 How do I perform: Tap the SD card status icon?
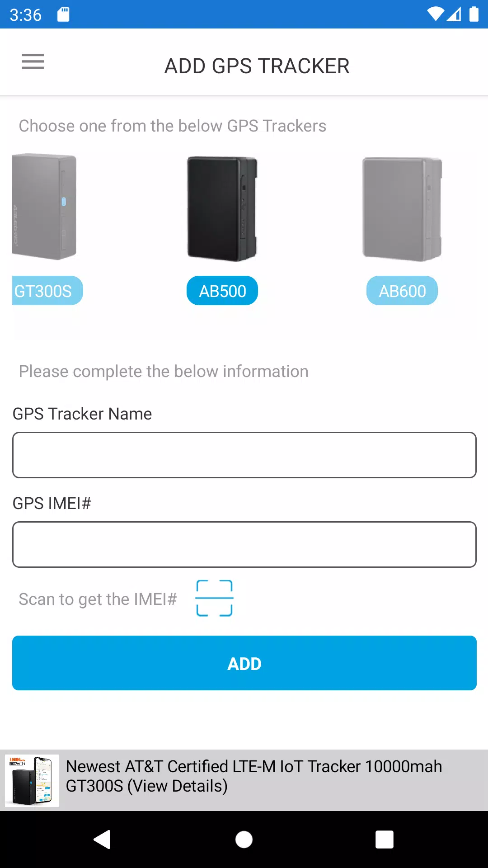(x=63, y=14)
